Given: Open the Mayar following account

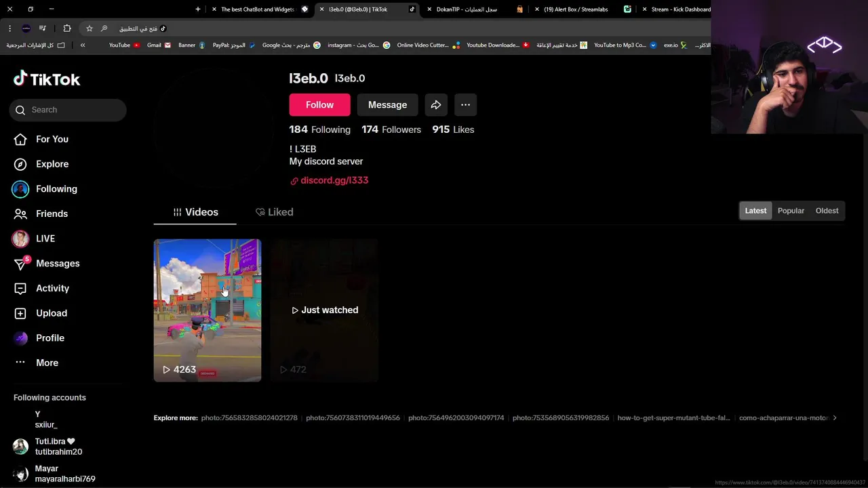Looking at the screenshot, I should tap(56, 474).
